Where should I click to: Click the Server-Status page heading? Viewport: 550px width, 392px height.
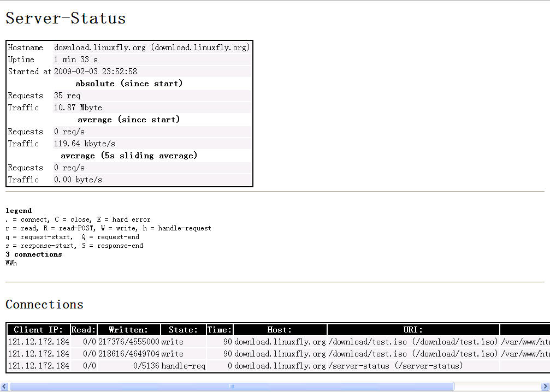click(x=66, y=19)
